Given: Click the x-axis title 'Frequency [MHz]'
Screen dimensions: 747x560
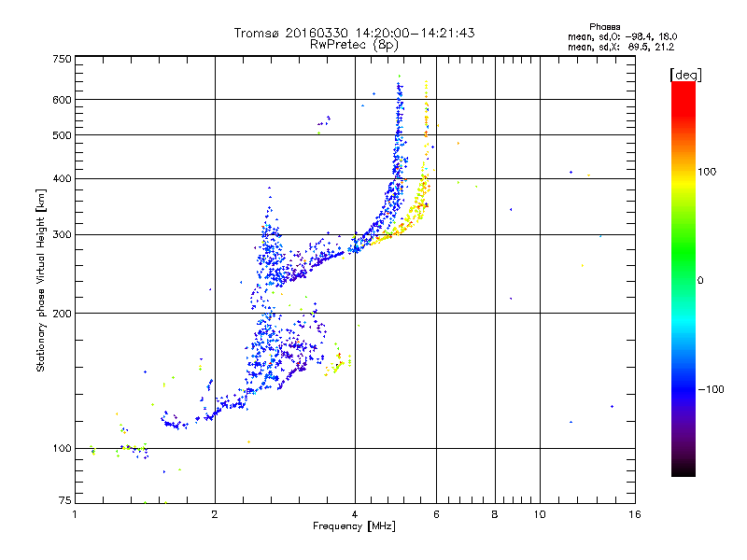Looking at the screenshot, I should [x=354, y=526].
